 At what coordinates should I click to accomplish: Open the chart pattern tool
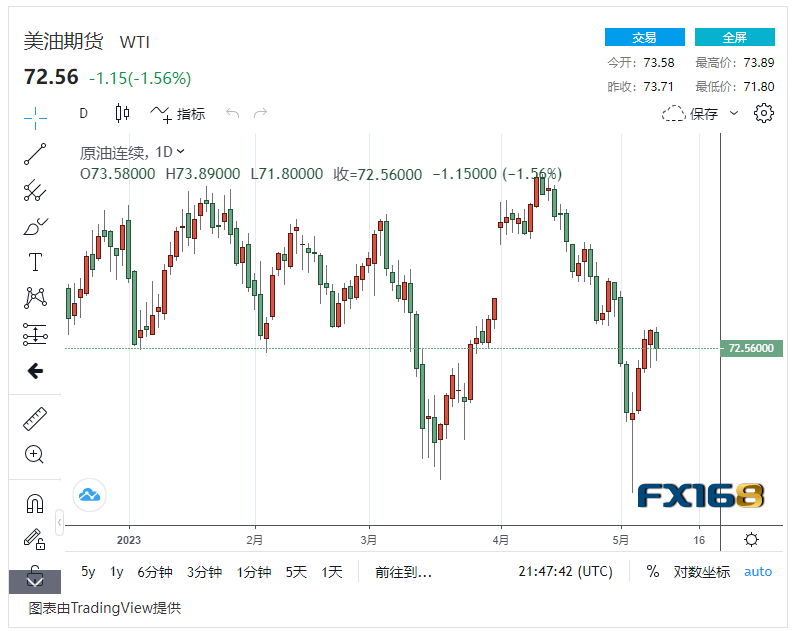coord(35,298)
